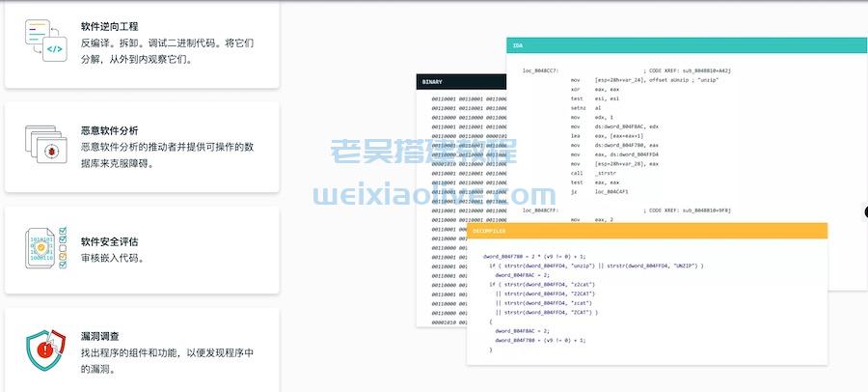Click the "CODE XREF: sub_8048810+A42j" comment
This screenshot has width=868, height=392.
[x=688, y=71]
